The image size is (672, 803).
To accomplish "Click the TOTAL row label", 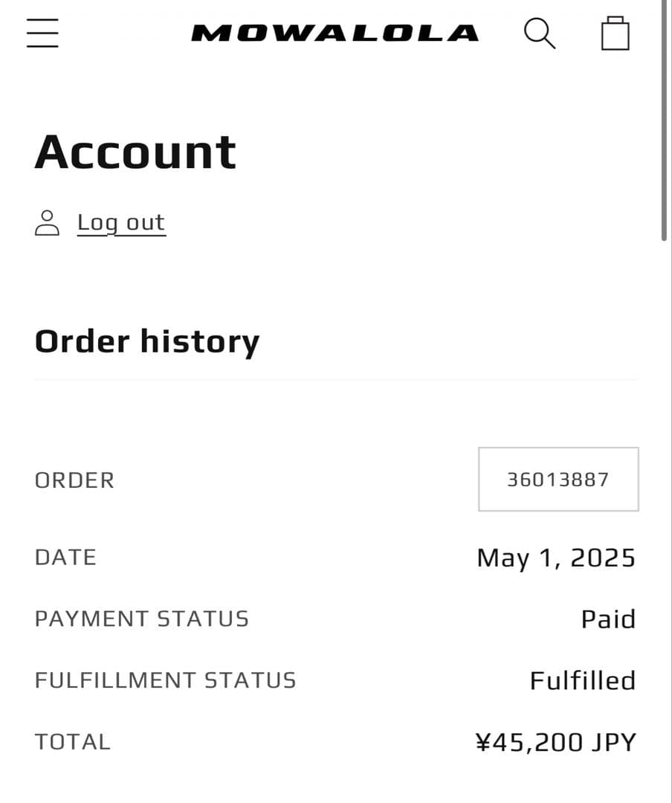I will pyautogui.click(x=72, y=742).
